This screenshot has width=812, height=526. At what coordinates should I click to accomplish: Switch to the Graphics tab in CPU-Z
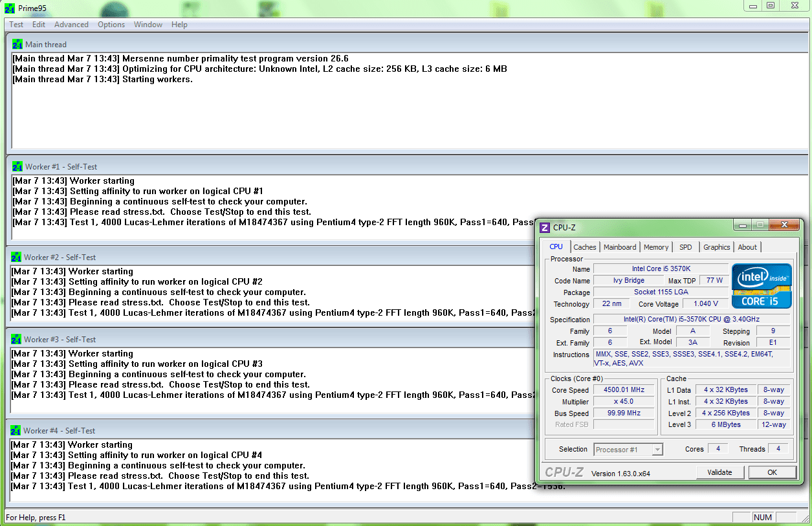point(717,247)
